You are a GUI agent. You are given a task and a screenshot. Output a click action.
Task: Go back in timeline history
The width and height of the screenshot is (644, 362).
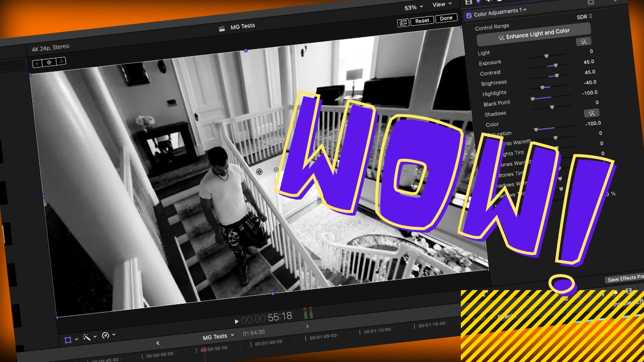coord(157,343)
